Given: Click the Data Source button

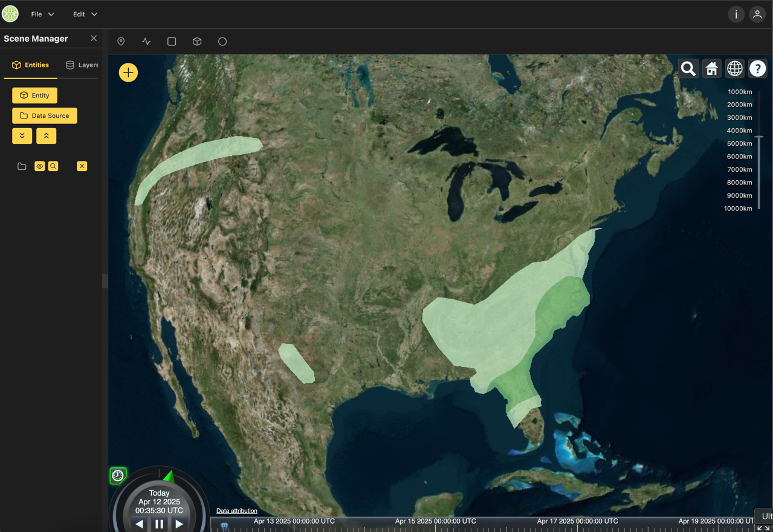Looking at the screenshot, I should point(45,115).
